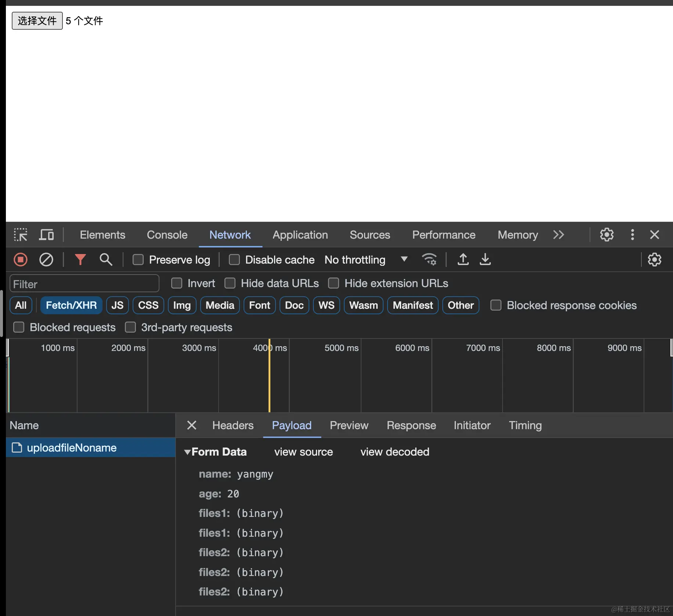
Task: Filter by Img requests
Action: pyautogui.click(x=182, y=305)
